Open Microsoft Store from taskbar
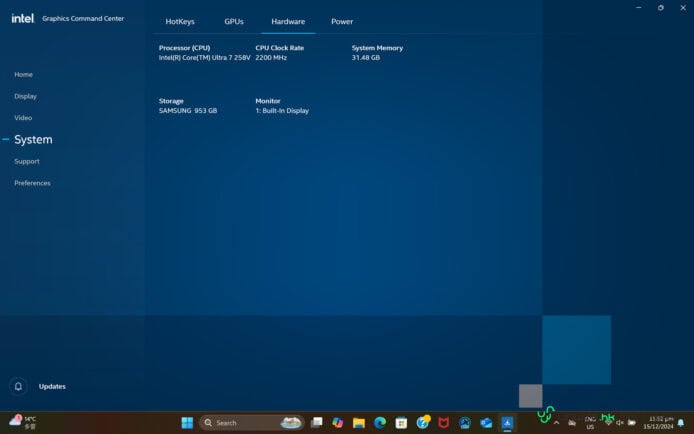Viewport: 694px width, 434px height. pos(401,423)
